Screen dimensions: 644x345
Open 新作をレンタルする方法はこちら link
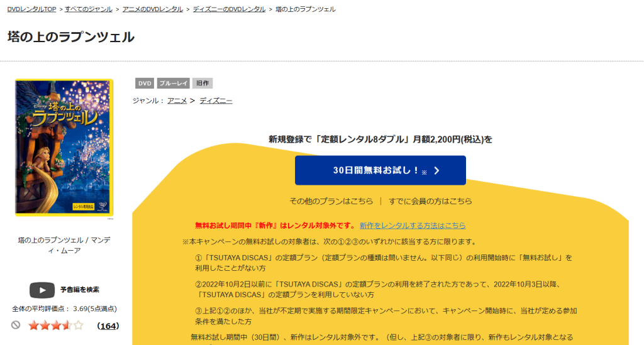(x=413, y=226)
